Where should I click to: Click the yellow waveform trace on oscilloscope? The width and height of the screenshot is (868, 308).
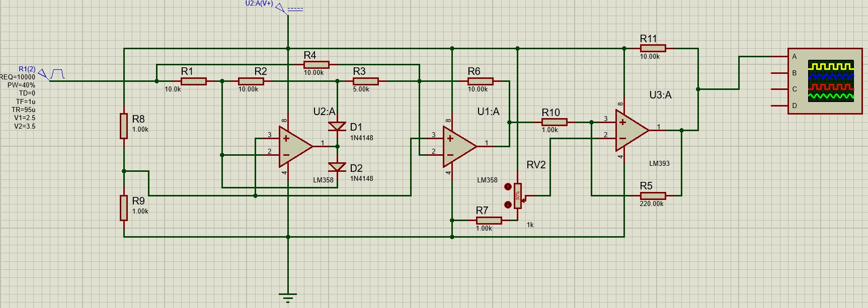tap(831, 66)
